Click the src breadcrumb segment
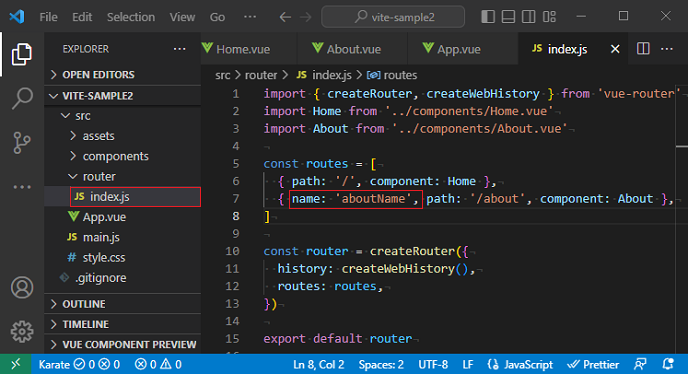The image size is (688, 374). click(x=222, y=76)
